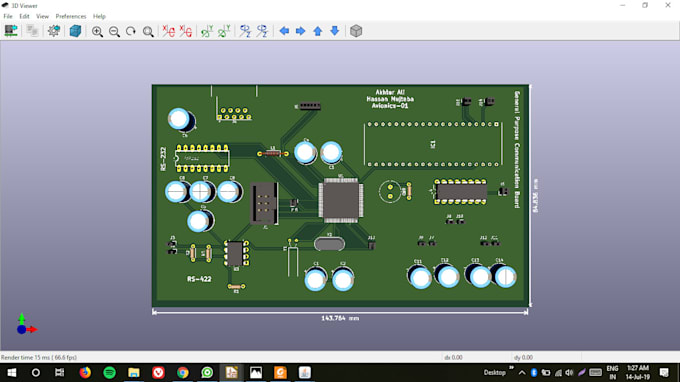This screenshot has width=680, height=382.
Task: Move board left with blue left arrow
Action: 284,31
